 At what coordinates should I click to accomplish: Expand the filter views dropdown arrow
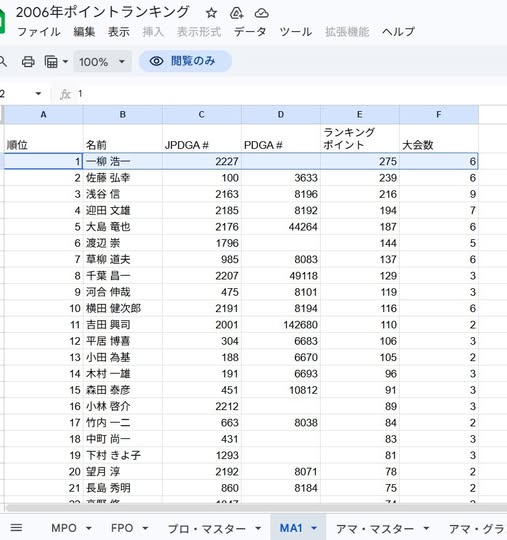tap(65, 62)
